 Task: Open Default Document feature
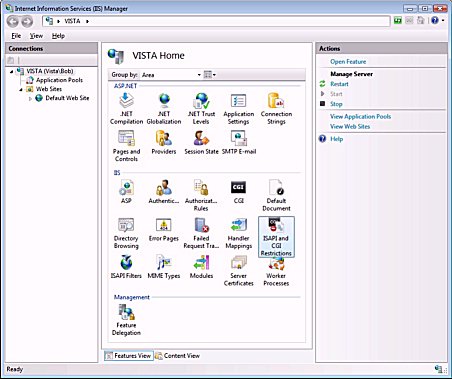tap(276, 195)
